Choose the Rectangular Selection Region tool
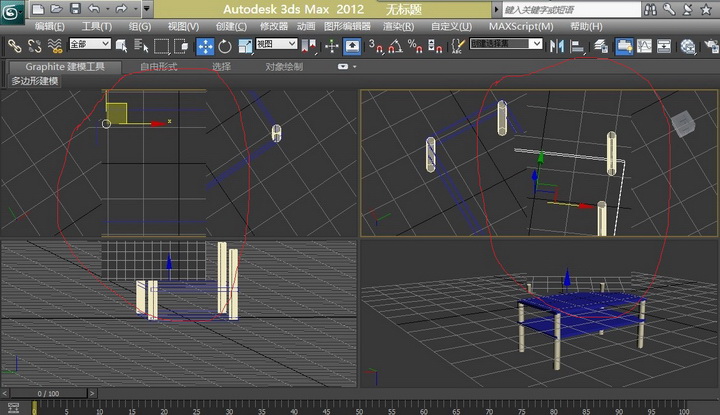 pos(162,46)
